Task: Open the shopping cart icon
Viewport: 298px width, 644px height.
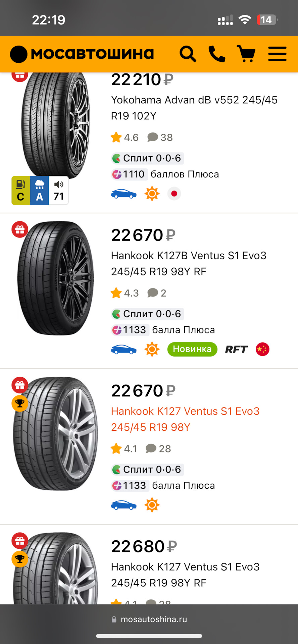Action: click(246, 54)
